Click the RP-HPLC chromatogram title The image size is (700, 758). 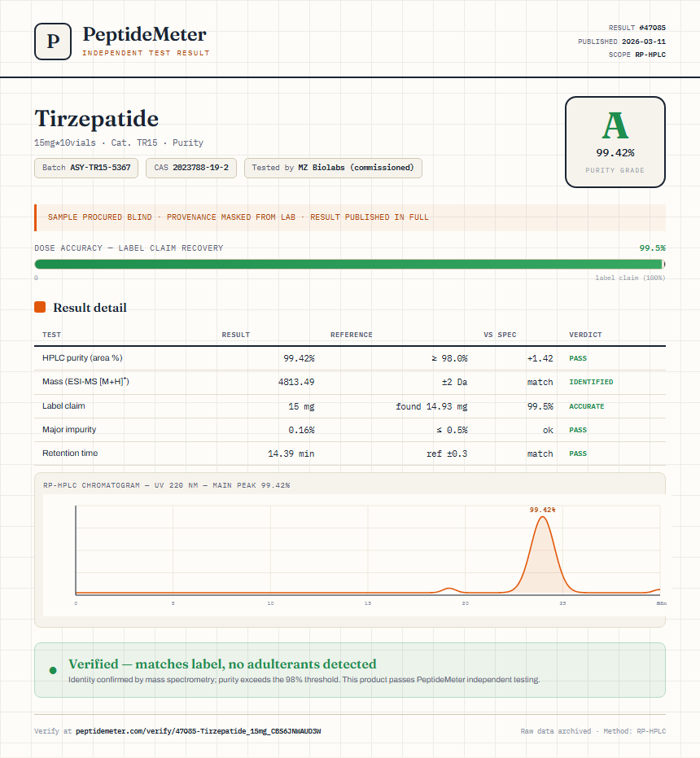pos(166,485)
